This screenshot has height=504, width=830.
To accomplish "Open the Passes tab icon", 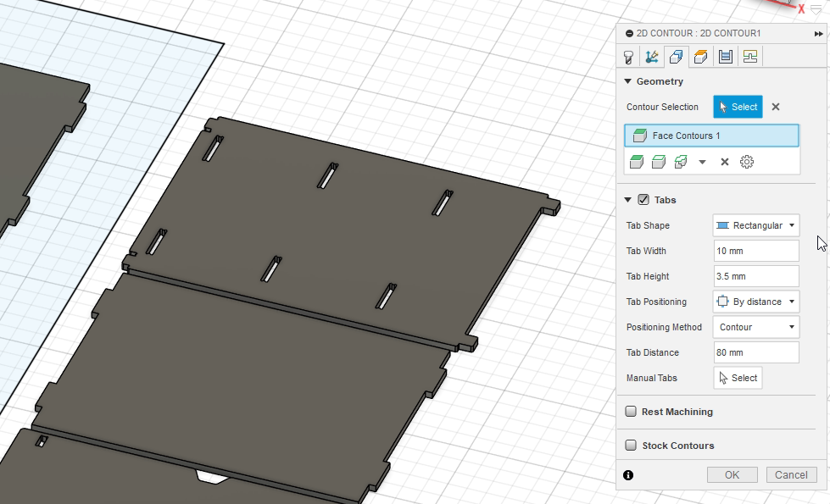I will click(726, 57).
